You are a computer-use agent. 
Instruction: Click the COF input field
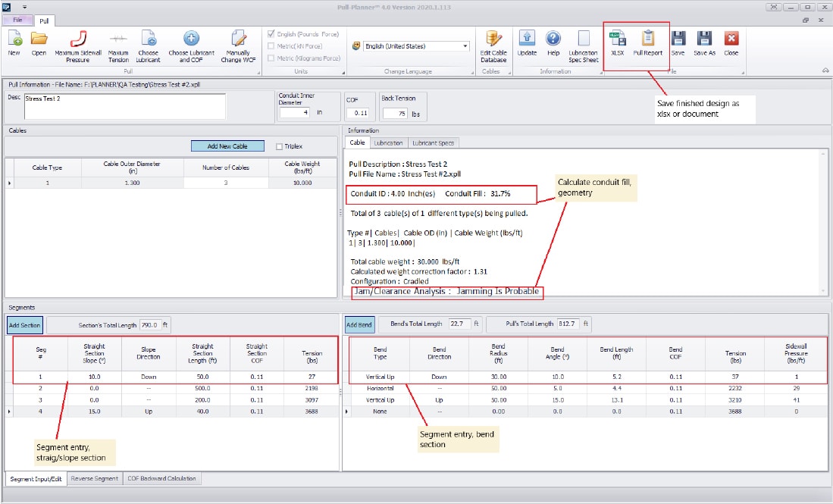pyautogui.click(x=358, y=113)
